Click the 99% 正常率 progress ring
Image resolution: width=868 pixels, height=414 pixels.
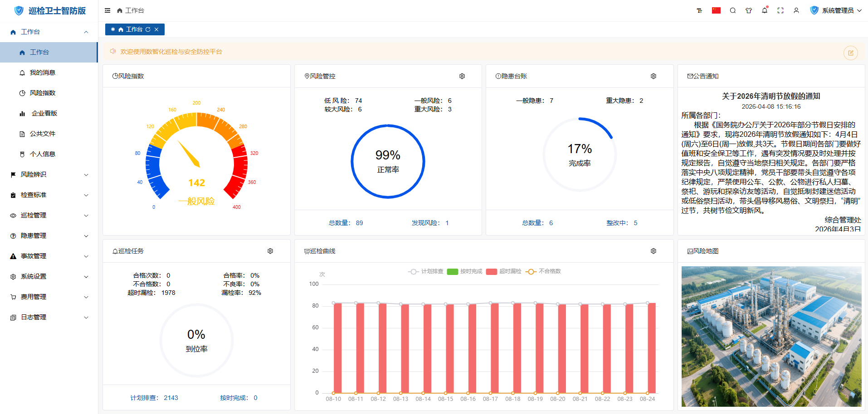388,161
